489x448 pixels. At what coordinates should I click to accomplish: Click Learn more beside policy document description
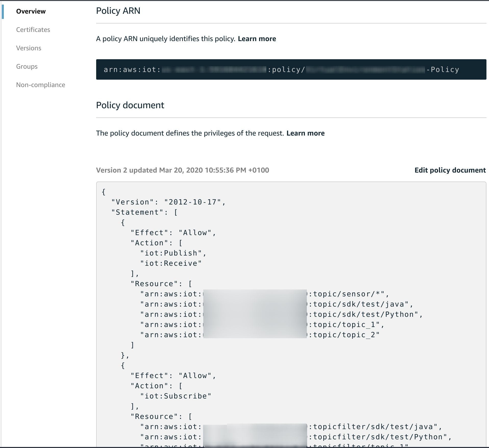(305, 133)
